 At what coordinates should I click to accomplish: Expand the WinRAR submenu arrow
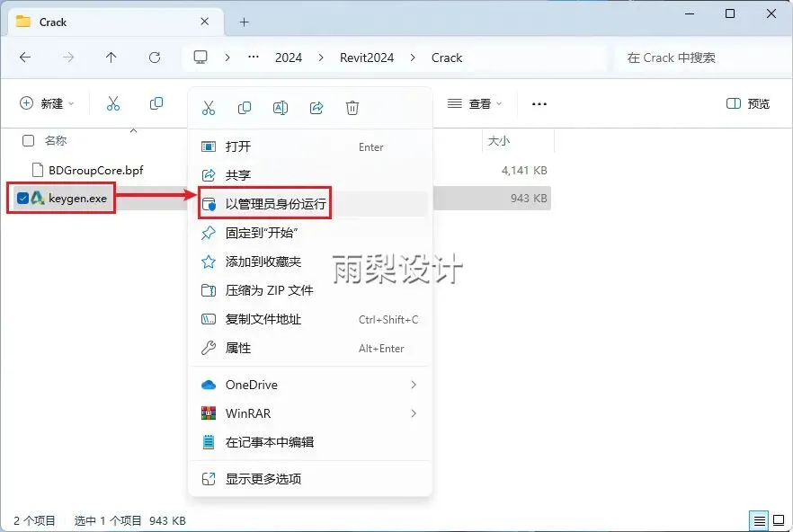[414, 413]
